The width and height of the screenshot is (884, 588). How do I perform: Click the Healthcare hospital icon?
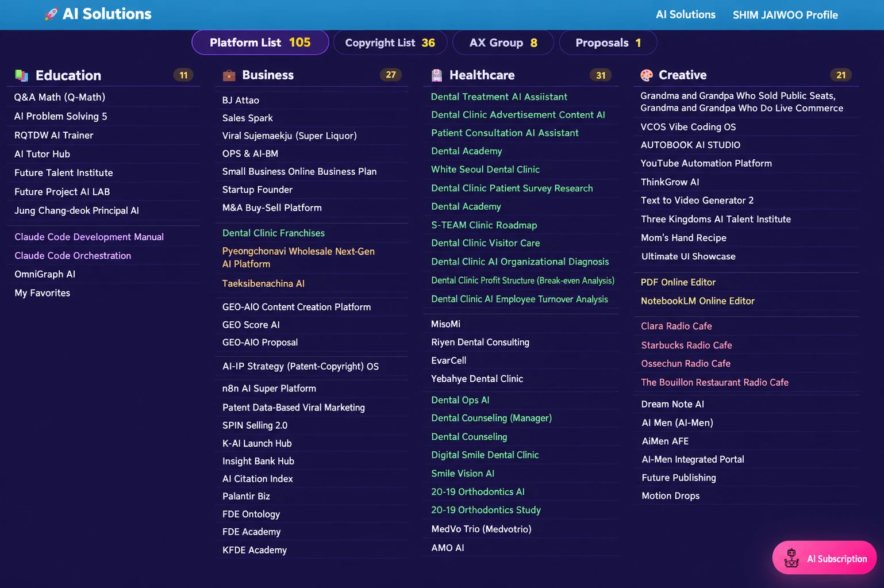437,75
